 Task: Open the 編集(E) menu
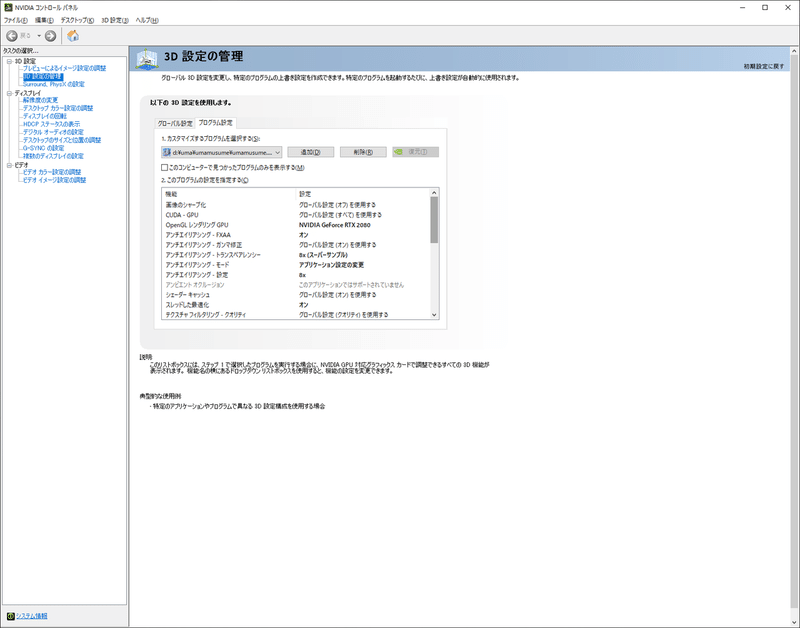[x=44, y=20]
